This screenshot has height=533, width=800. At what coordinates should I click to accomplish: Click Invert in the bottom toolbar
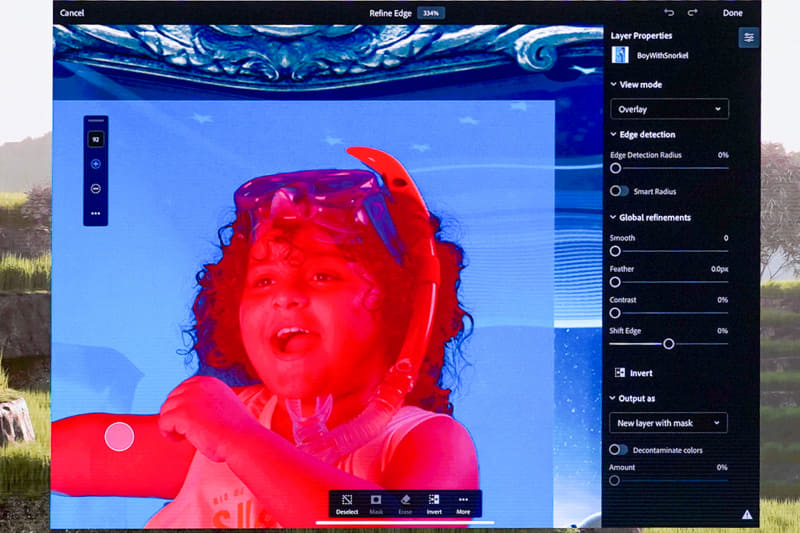pos(434,503)
